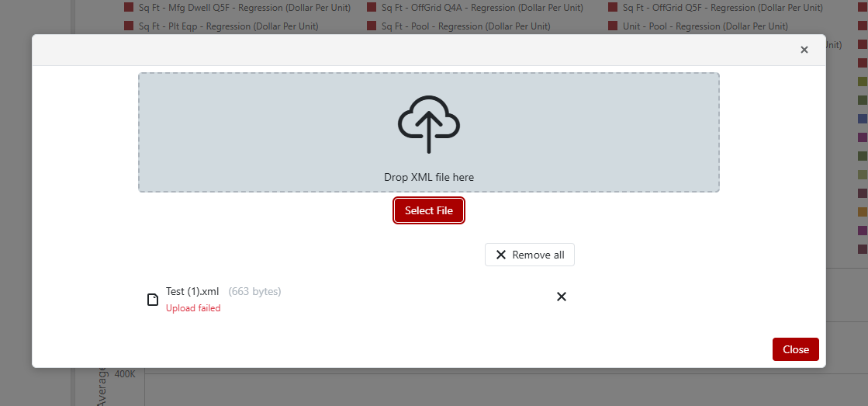Click the Unit - Pool legend swatch
The image size is (868, 406).
pos(613,26)
